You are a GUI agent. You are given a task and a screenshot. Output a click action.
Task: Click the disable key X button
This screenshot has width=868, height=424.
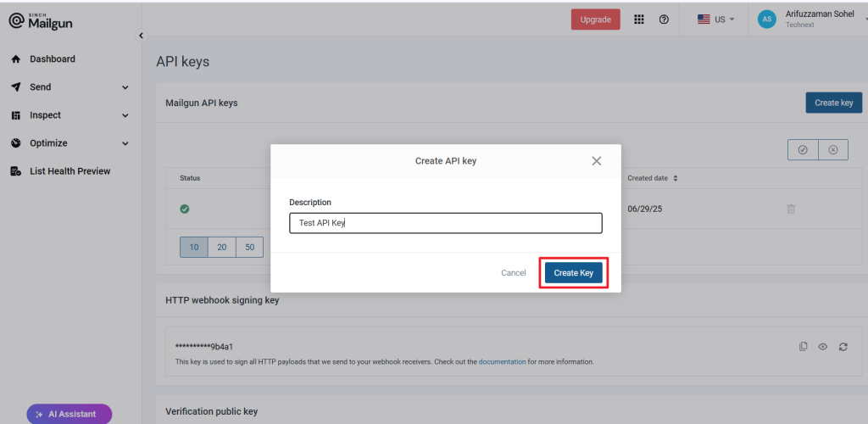pos(833,150)
